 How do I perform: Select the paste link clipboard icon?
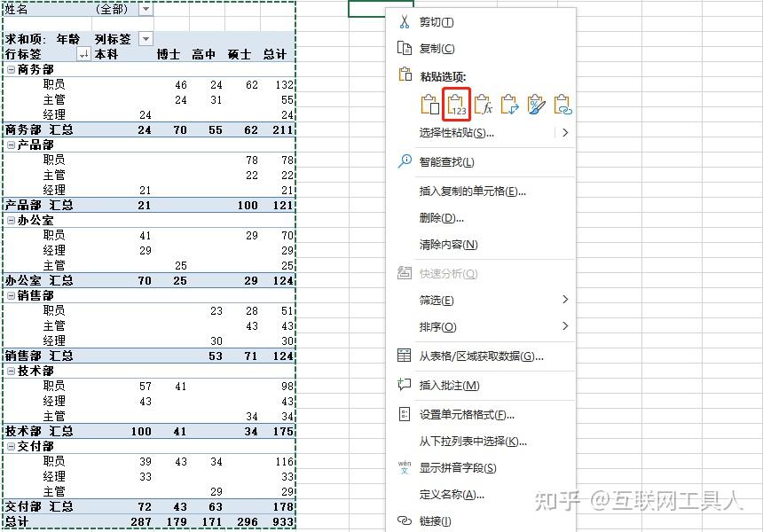[564, 105]
